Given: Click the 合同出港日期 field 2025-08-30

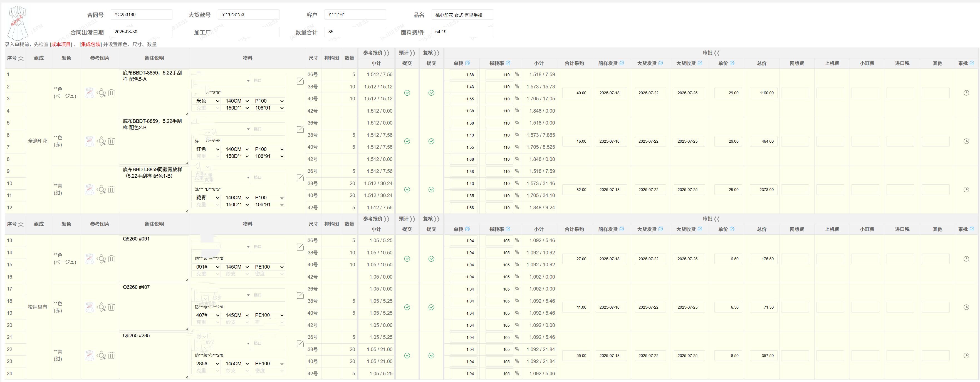Looking at the screenshot, I should (x=141, y=32).
